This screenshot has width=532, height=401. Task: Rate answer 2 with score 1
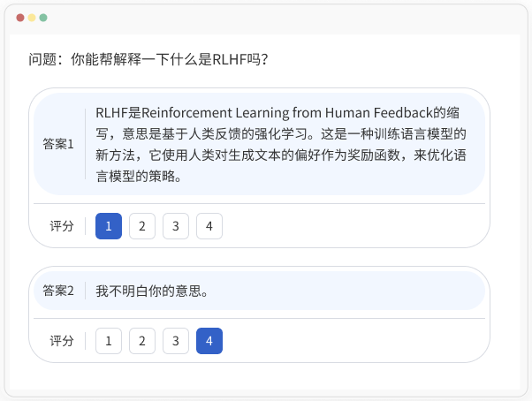[x=109, y=341]
